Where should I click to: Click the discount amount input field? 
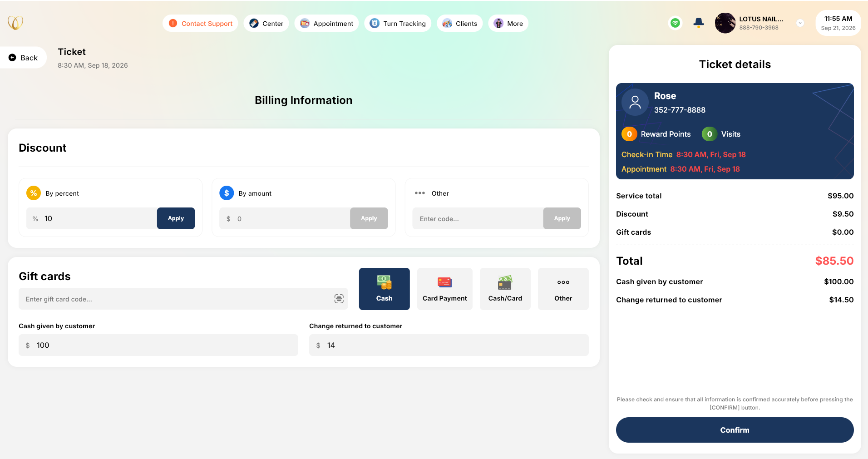click(x=285, y=218)
